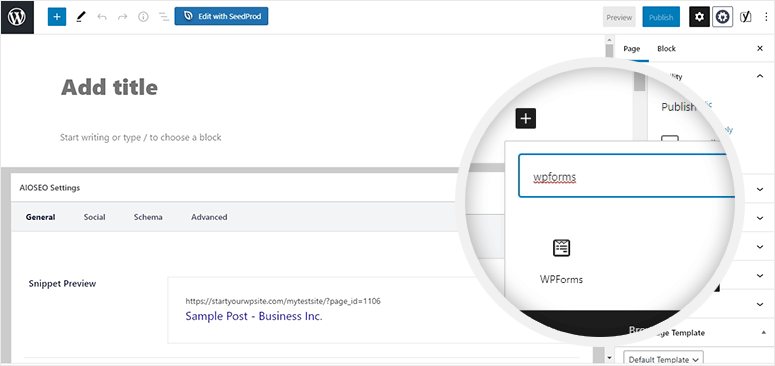
Task: Click the WordPress logo icon
Action: (17, 17)
